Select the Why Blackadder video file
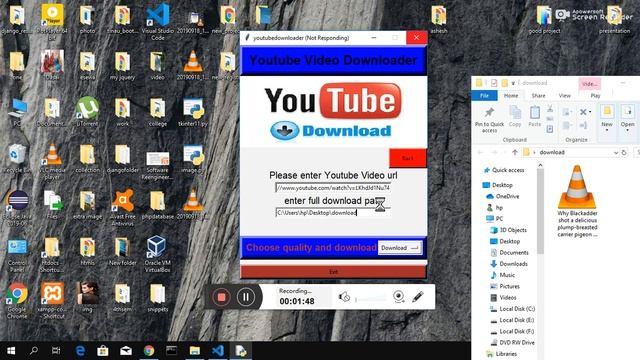The width and height of the screenshot is (640, 360). point(577,201)
